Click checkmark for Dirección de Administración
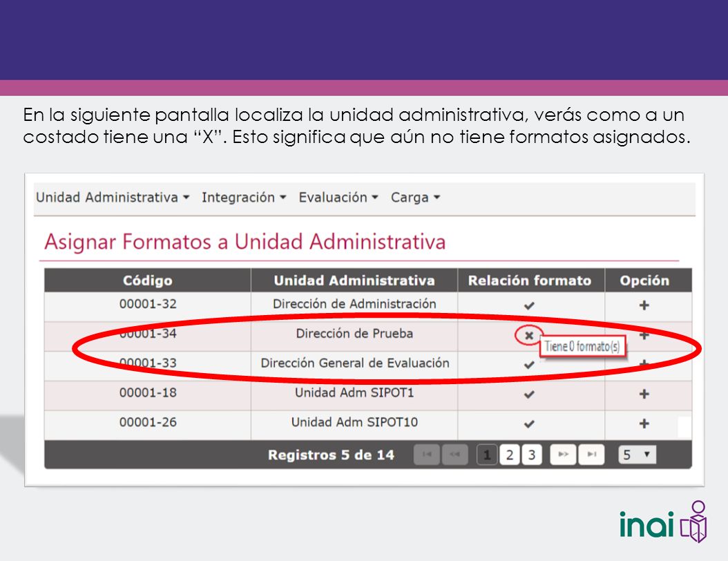 pos(529,305)
